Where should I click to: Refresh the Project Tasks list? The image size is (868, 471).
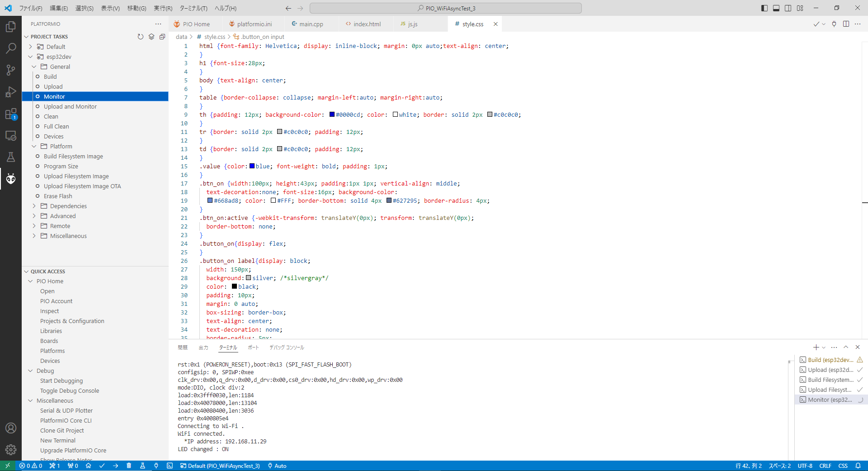141,37
